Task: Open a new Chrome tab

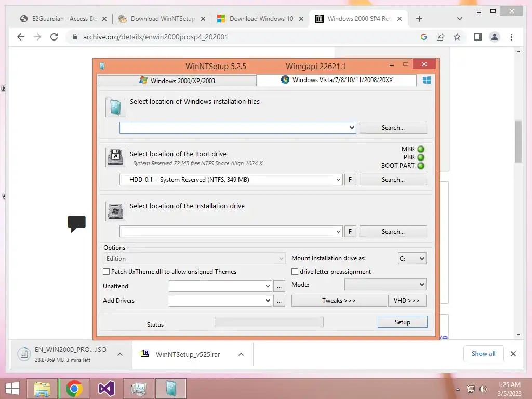Action: [x=419, y=19]
